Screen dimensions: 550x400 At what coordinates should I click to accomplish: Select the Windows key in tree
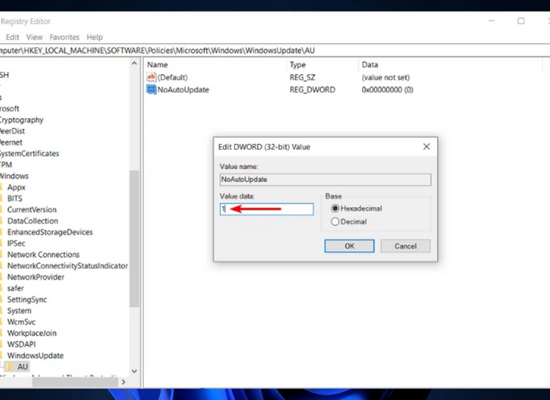tap(14, 176)
